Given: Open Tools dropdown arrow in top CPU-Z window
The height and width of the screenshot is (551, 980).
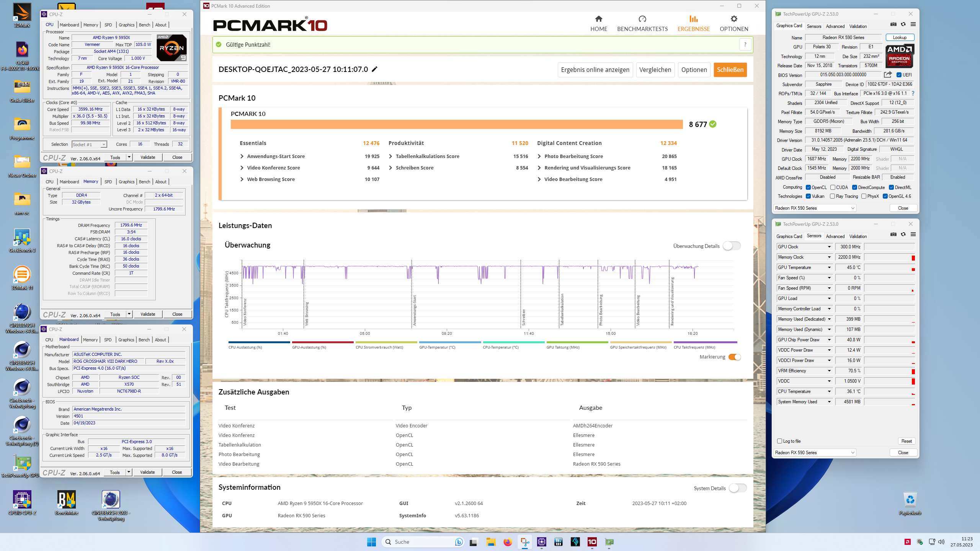Looking at the screenshot, I should (x=129, y=157).
